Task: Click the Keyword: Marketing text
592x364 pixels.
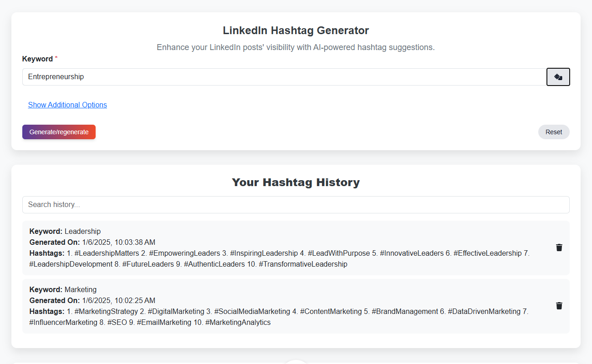Action: 63,289
